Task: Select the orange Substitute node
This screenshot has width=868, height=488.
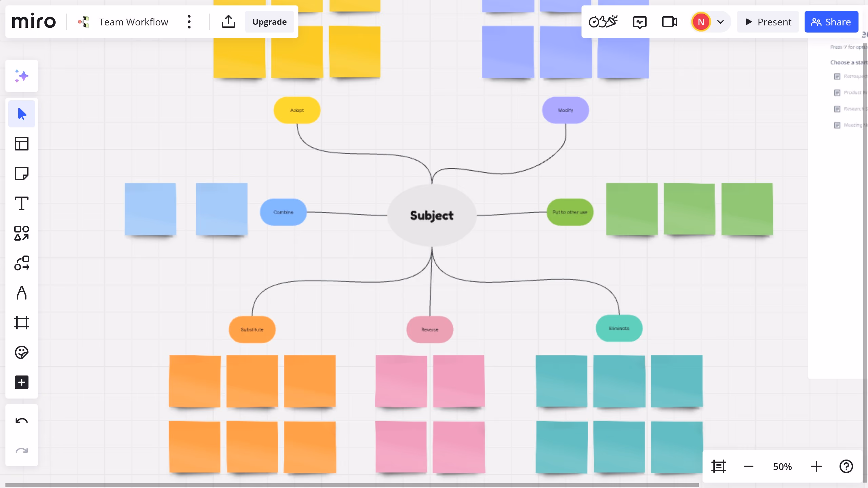Action: 252,329
